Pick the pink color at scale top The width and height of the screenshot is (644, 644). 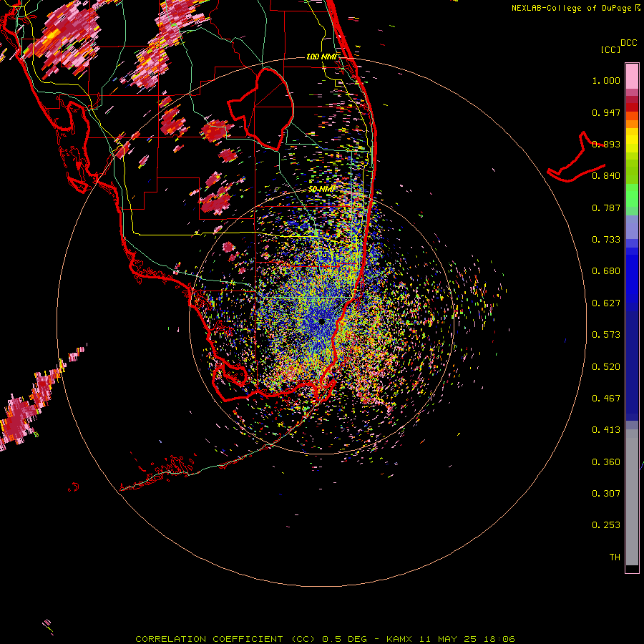point(632,76)
